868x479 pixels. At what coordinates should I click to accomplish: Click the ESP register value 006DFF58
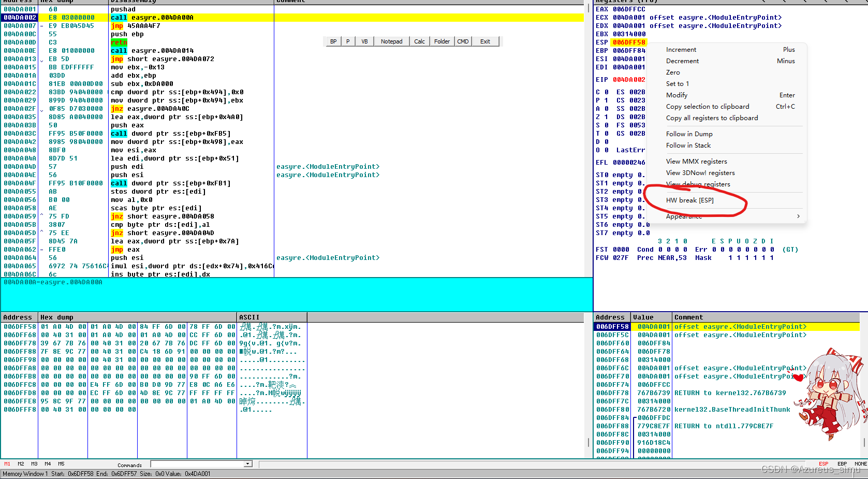click(x=629, y=42)
